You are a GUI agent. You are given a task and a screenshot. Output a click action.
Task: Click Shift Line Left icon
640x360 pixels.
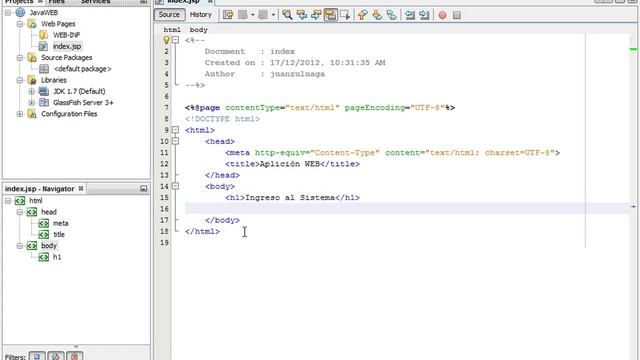click(x=410, y=15)
